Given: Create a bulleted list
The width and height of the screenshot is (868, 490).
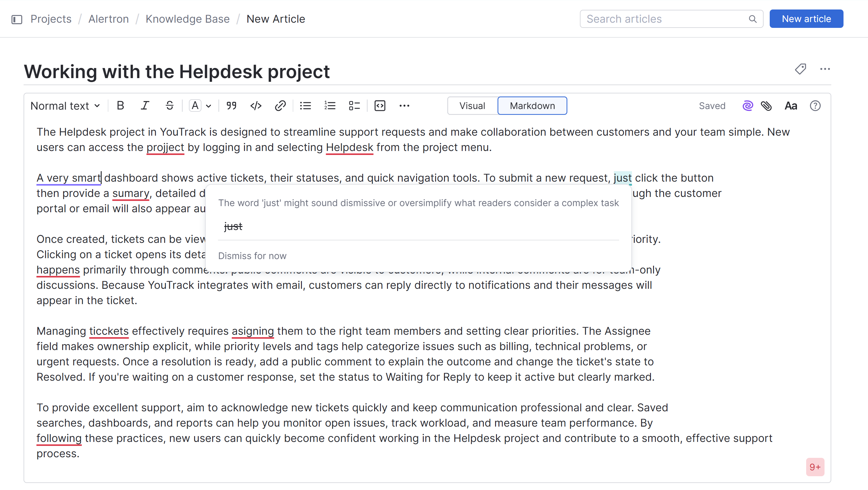Looking at the screenshot, I should pos(305,106).
